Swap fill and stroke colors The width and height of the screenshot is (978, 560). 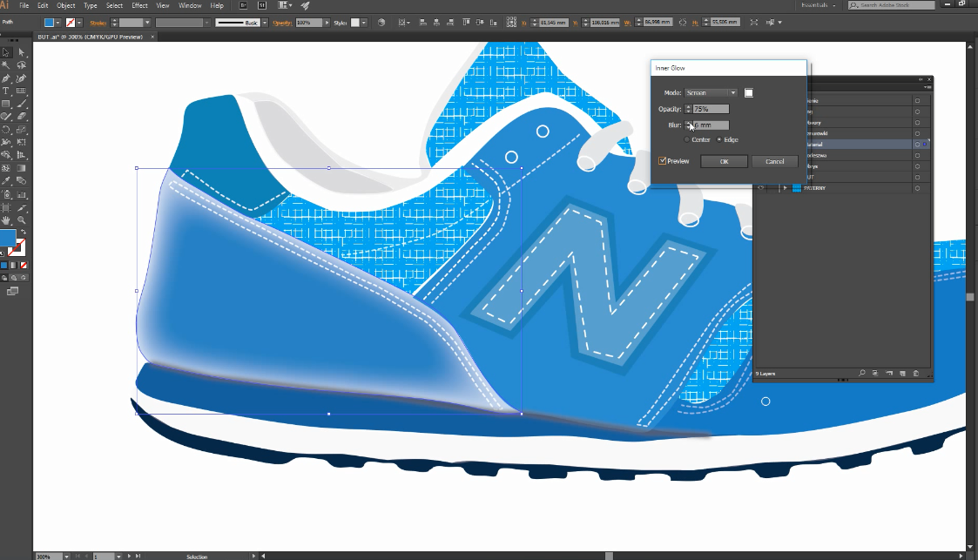(23, 232)
